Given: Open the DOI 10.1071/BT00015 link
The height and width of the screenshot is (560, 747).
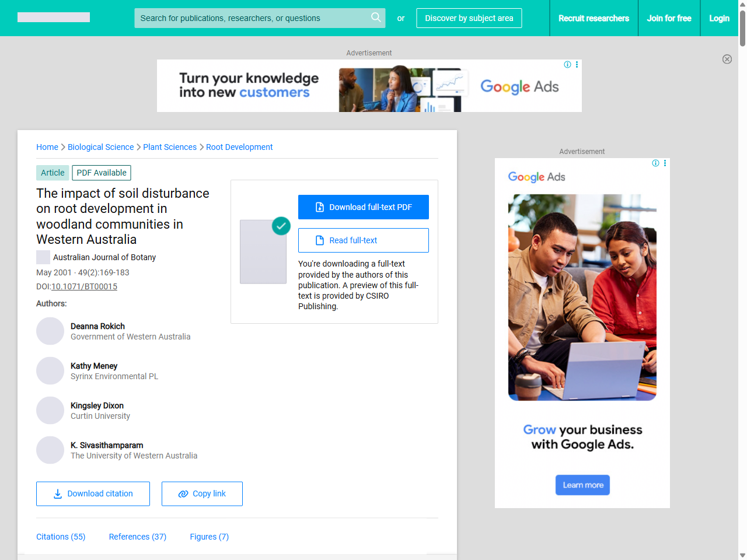Looking at the screenshot, I should pyautogui.click(x=84, y=286).
